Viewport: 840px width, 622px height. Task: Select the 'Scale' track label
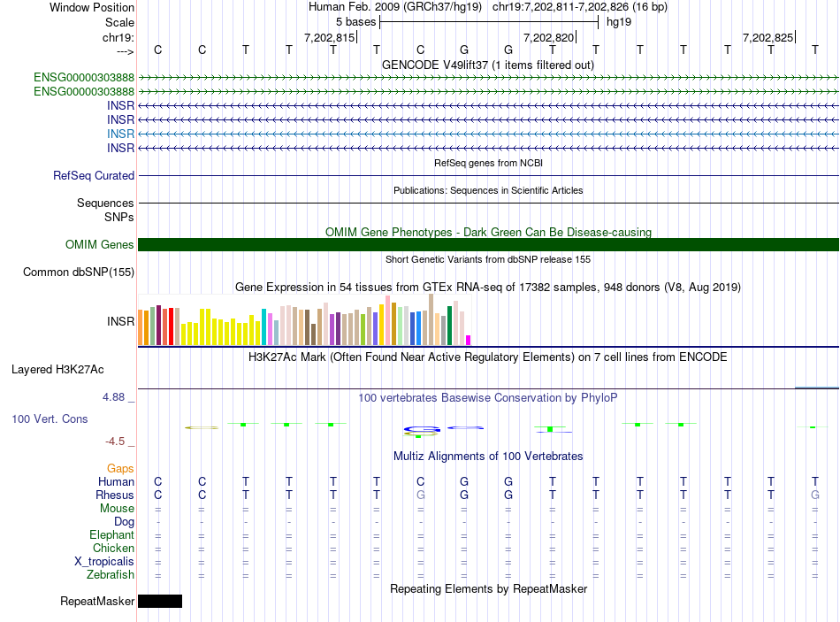coord(119,22)
